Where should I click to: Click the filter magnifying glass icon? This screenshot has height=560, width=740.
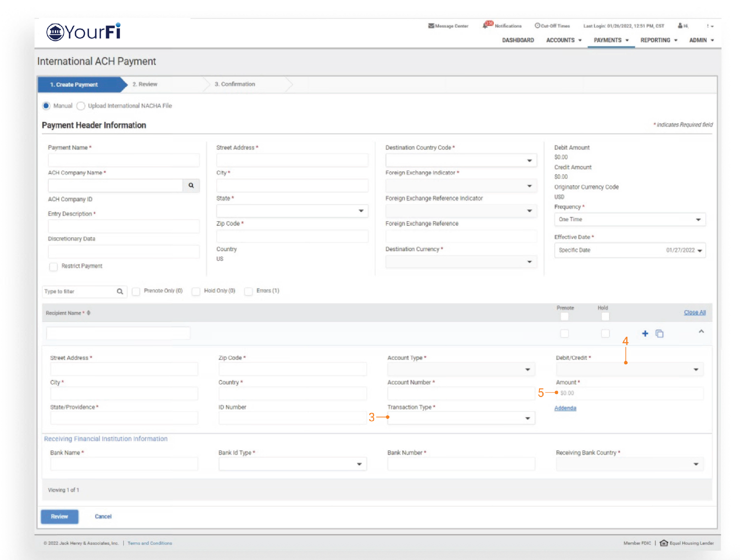120,291
